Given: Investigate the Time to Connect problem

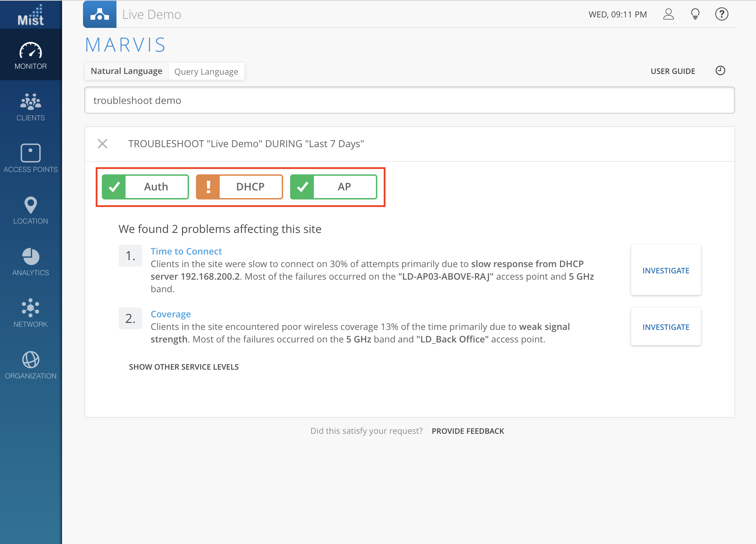Looking at the screenshot, I should click(666, 271).
